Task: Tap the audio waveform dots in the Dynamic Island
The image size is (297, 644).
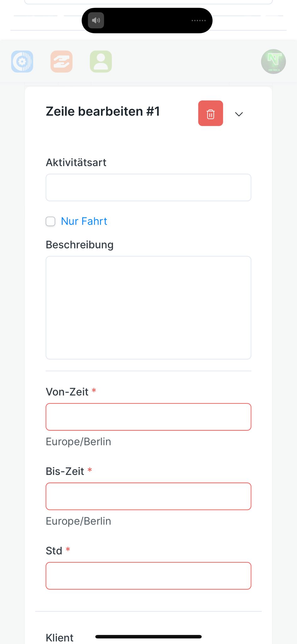Action: click(199, 20)
